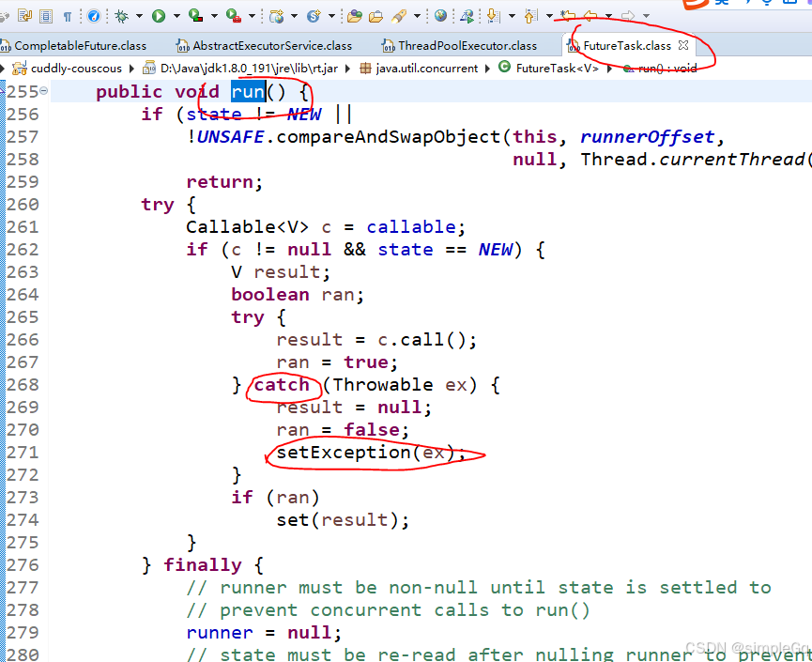
Task: Open the Search dropdown arrow
Action: pyautogui.click(x=417, y=16)
